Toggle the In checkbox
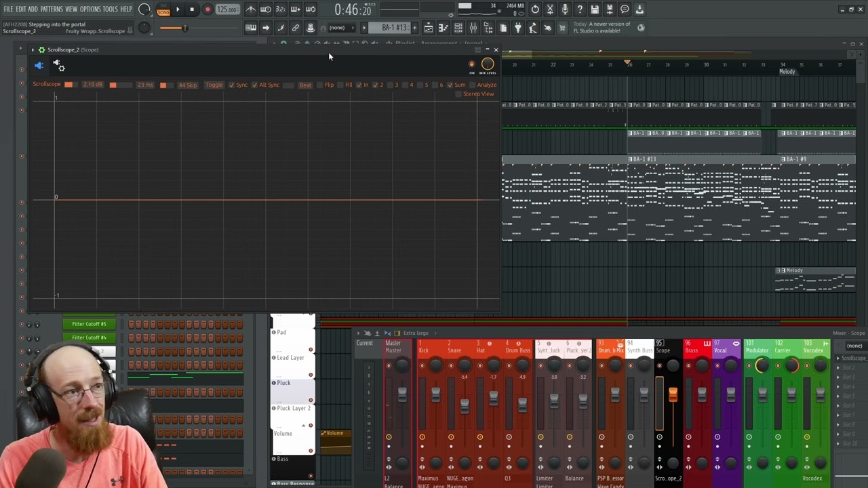The height and width of the screenshot is (488, 868). (x=359, y=85)
